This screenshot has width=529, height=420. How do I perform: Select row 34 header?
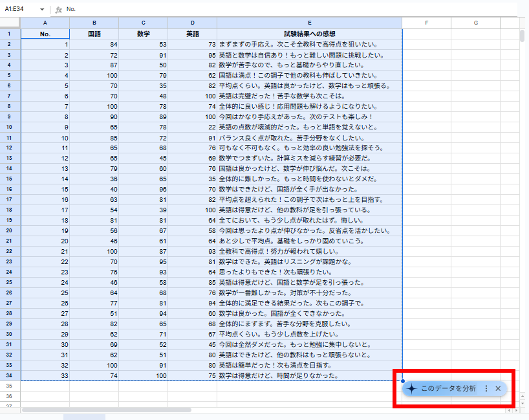9,375
